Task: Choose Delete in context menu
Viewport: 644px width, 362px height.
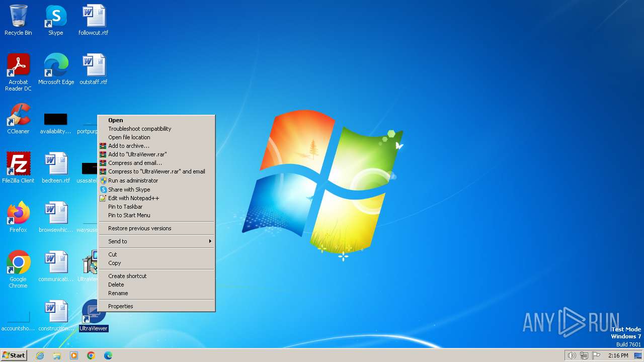Action: coord(156,285)
